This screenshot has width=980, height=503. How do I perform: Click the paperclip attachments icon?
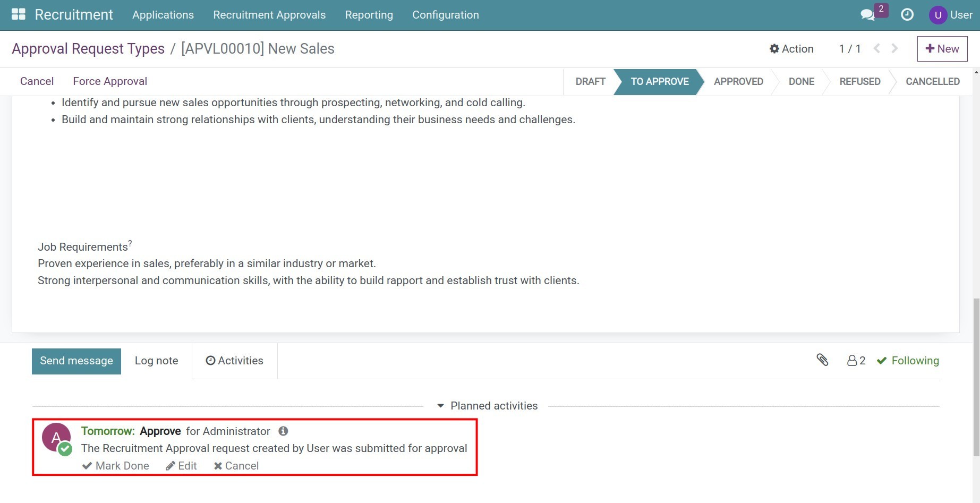click(x=822, y=360)
